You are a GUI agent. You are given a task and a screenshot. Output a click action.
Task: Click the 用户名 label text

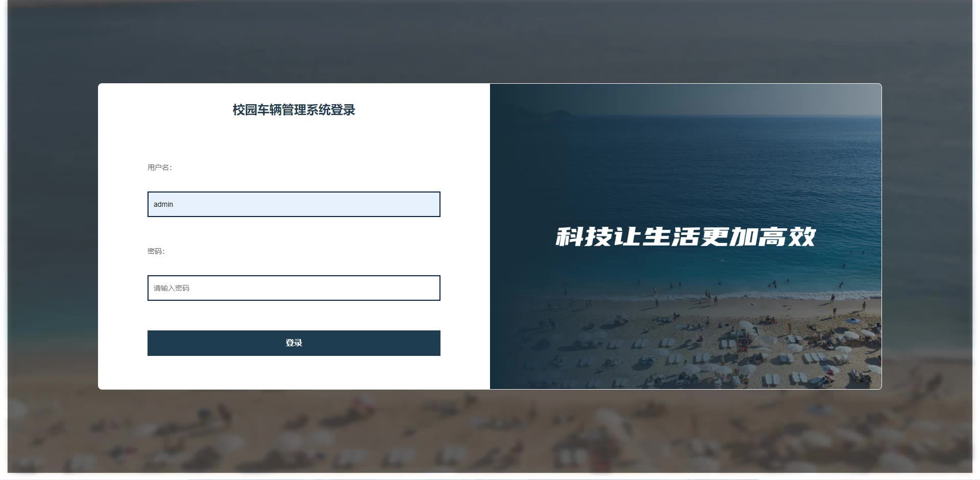[160, 167]
